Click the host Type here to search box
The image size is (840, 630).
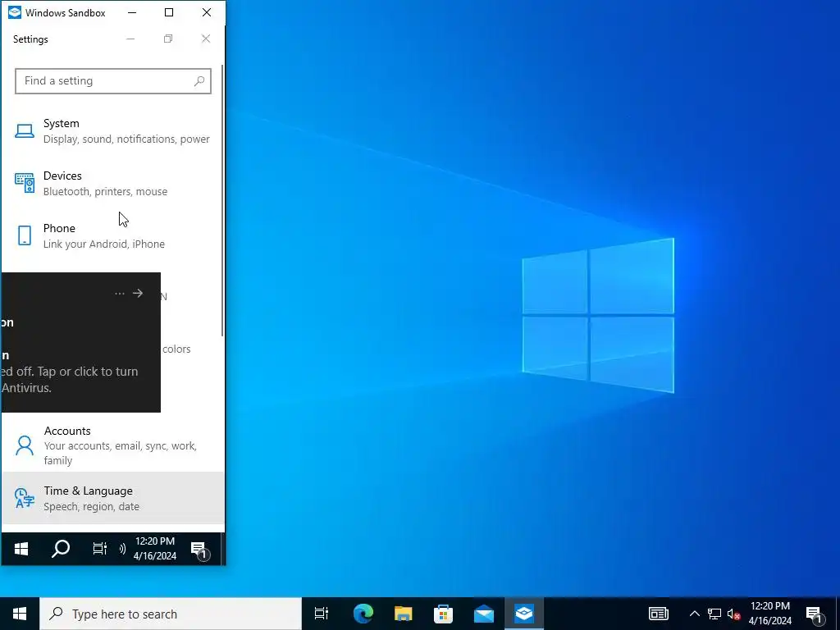coord(171,614)
